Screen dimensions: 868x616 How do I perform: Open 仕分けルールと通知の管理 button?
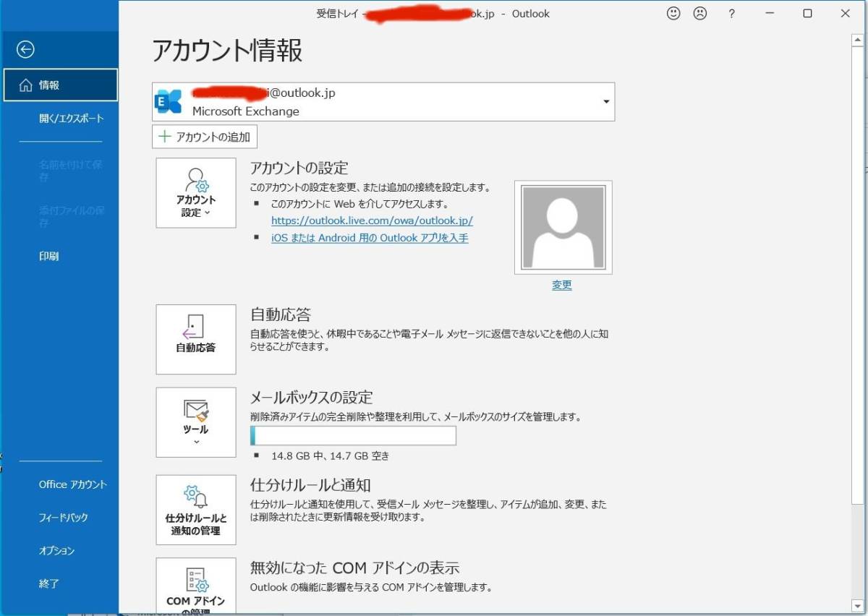click(x=196, y=510)
